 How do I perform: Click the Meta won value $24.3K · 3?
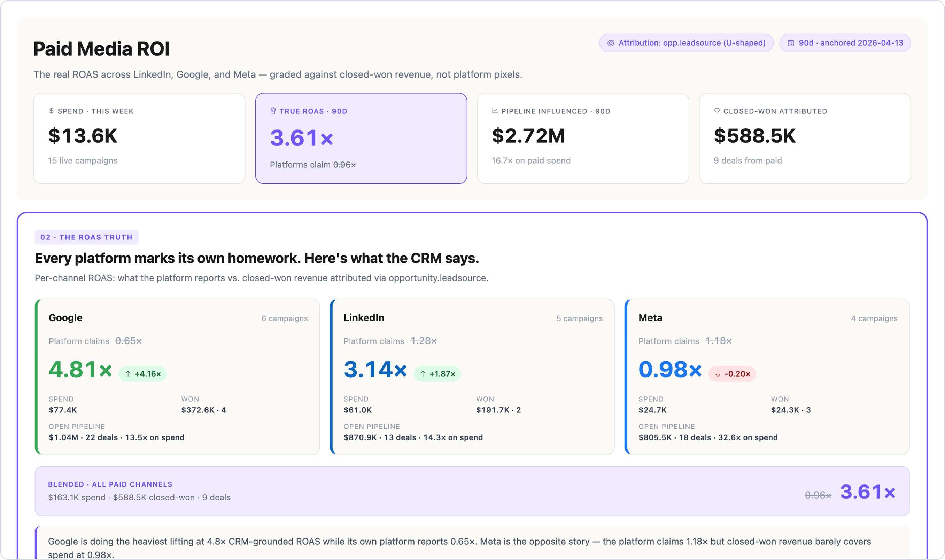(x=791, y=410)
